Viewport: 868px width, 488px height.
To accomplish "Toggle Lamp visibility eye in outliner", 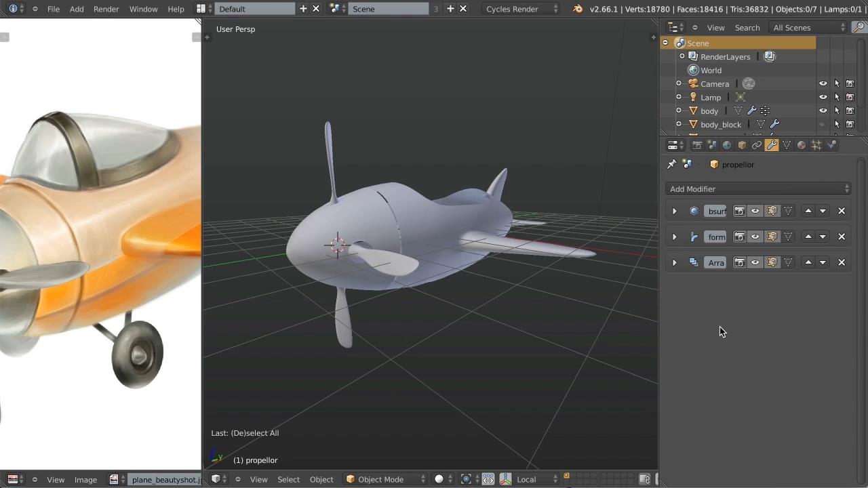I will (x=823, y=97).
